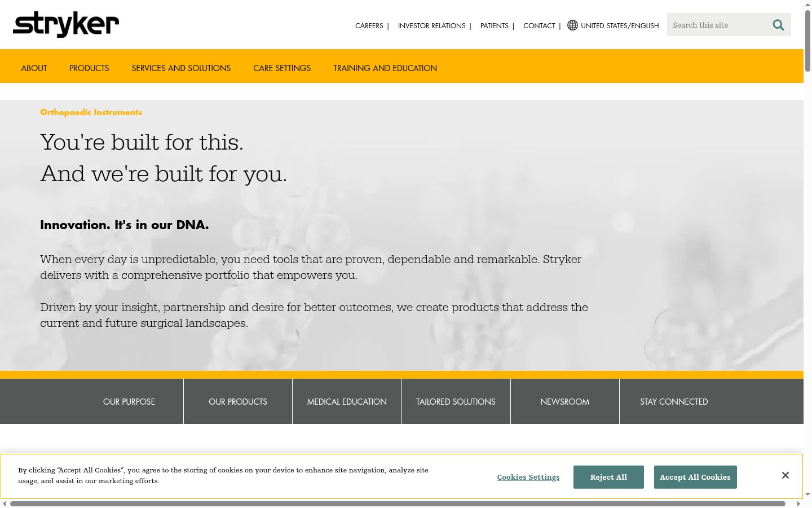Click the globe language icon

572,25
